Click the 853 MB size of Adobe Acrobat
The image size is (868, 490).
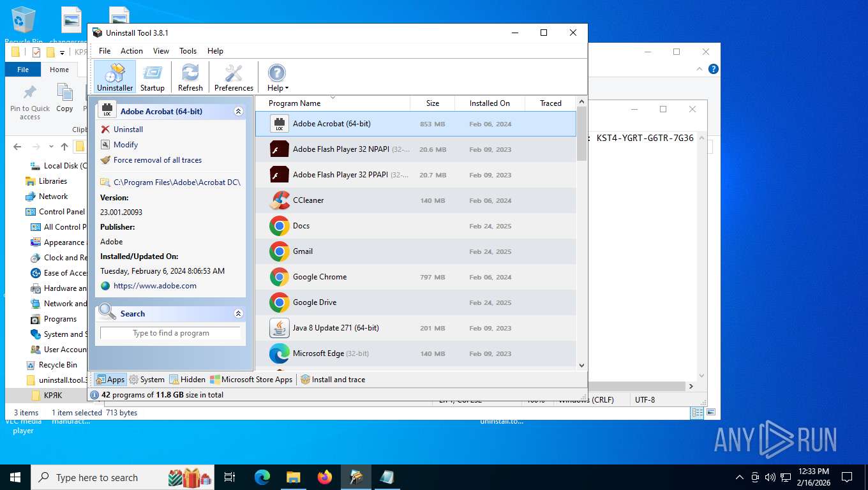coord(433,124)
